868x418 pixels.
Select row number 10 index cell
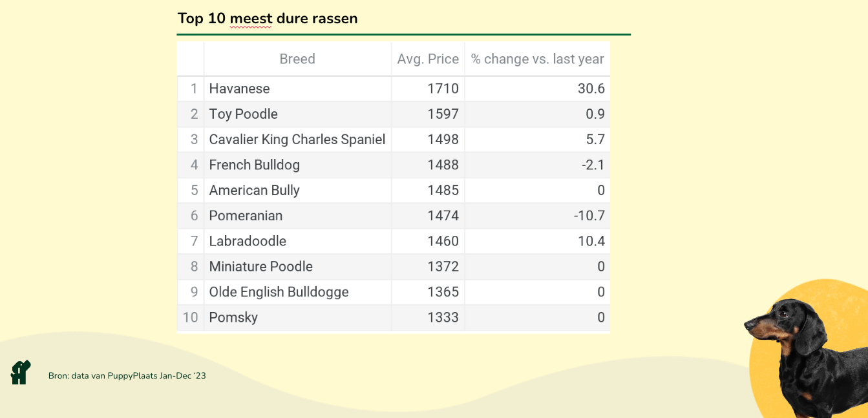tap(191, 317)
